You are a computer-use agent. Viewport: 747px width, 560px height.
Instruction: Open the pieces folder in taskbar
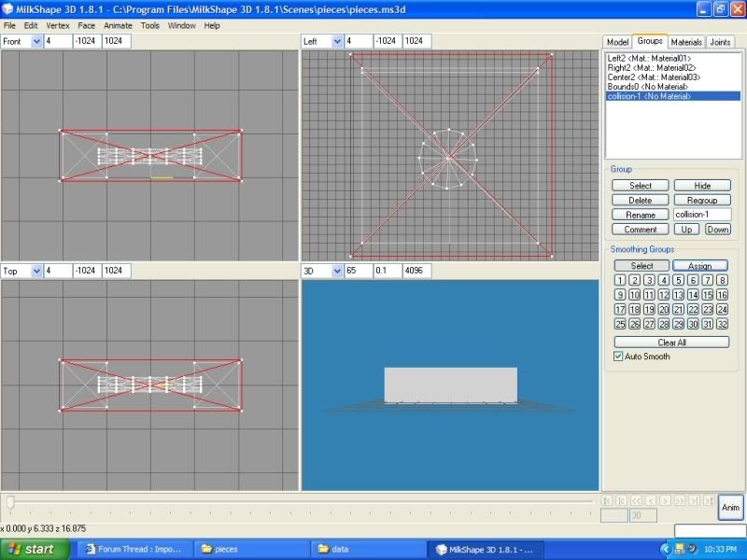[250, 549]
